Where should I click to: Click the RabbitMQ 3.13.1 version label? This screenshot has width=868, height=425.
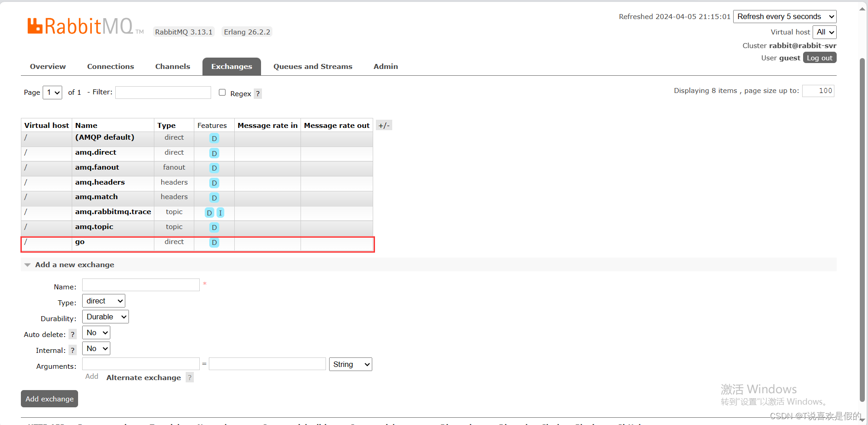pyautogui.click(x=184, y=32)
